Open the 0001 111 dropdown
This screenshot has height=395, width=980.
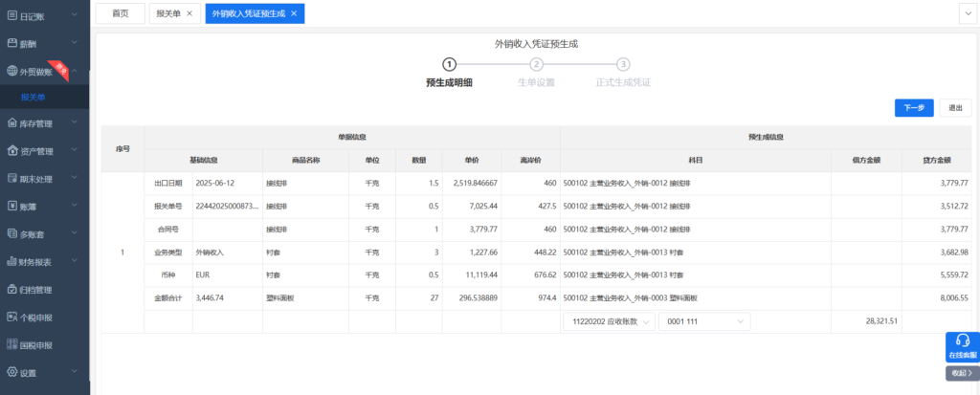click(x=704, y=322)
